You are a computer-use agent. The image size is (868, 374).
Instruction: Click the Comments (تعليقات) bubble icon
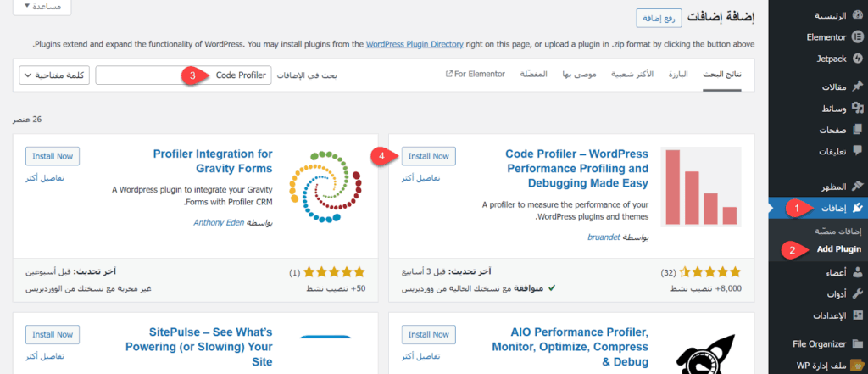(857, 152)
